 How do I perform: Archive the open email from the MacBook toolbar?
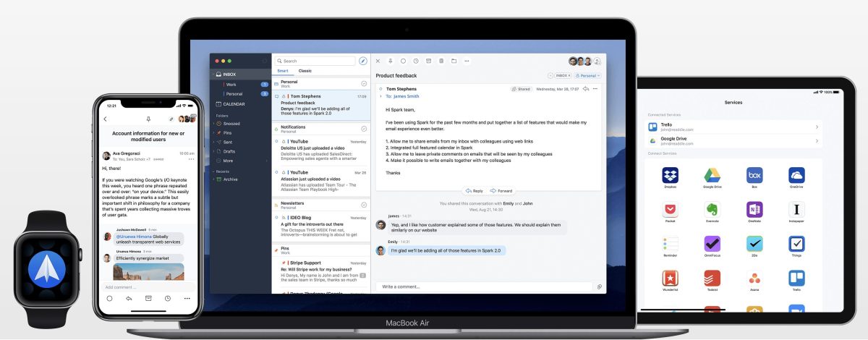(428, 61)
